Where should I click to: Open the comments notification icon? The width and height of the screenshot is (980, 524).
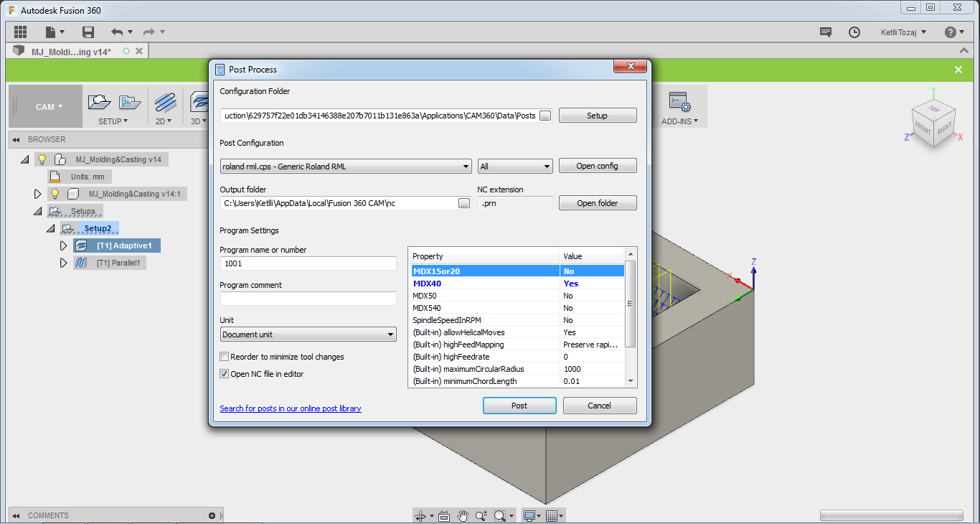click(826, 32)
